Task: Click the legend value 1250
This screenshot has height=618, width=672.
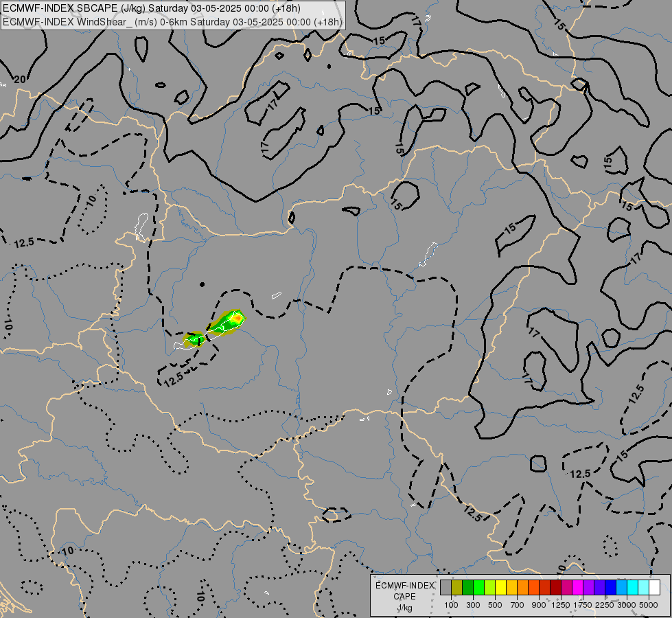Action: point(561,605)
